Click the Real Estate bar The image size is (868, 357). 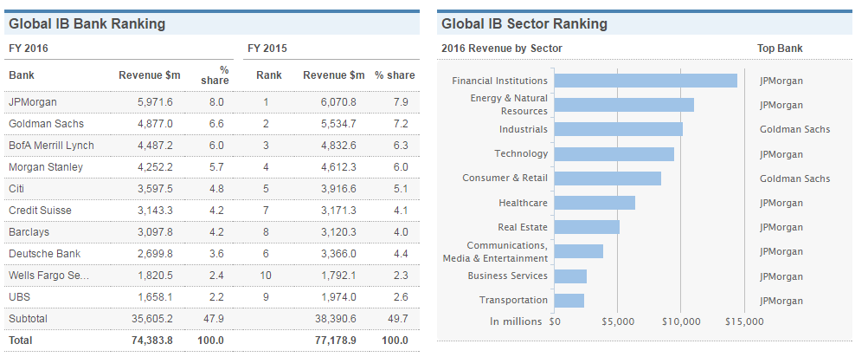pos(586,227)
